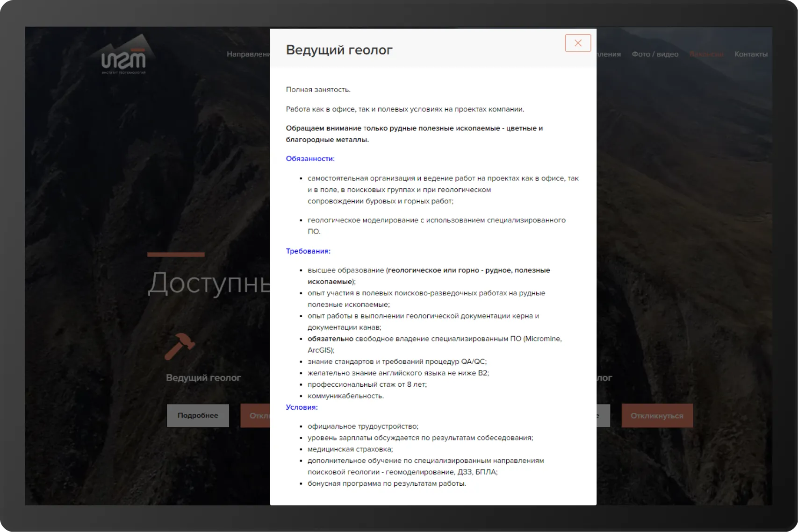Click the large Доступны page heading
Image resolution: width=798 pixels, height=532 pixels.
(x=208, y=283)
